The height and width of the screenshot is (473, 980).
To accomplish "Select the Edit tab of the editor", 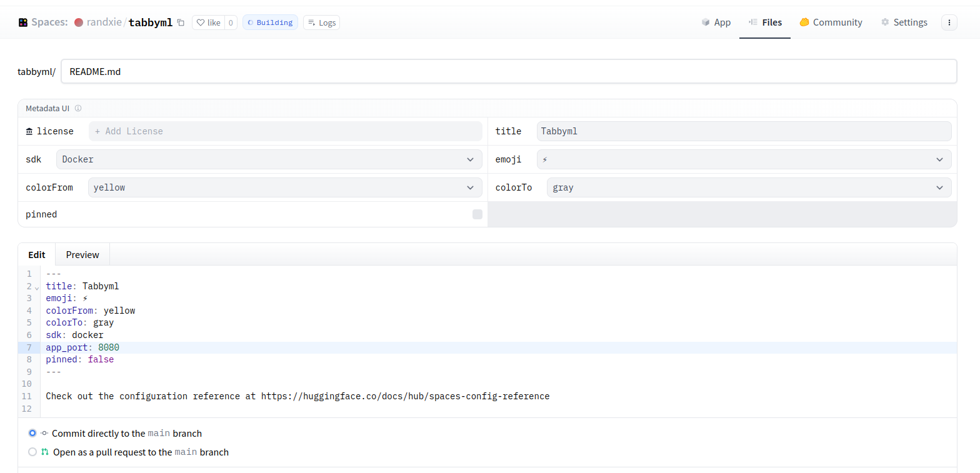I will pyautogui.click(x=37, y=254).
